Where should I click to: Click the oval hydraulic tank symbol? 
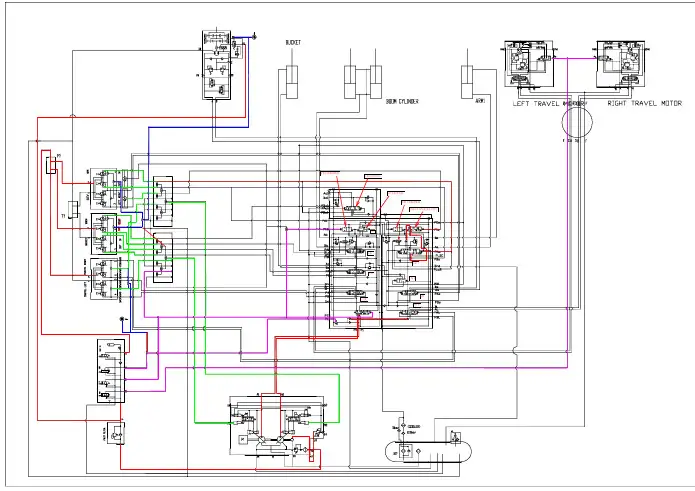(x=429, y=452)
